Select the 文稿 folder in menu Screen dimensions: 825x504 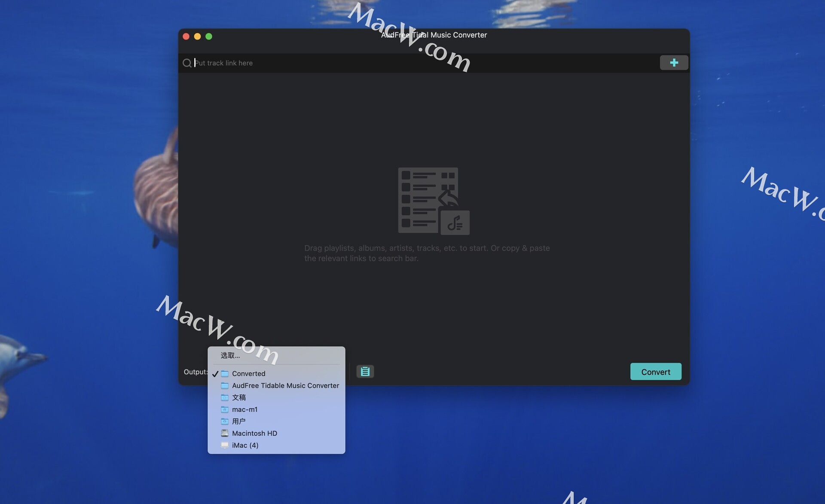[x=239, y=397]
